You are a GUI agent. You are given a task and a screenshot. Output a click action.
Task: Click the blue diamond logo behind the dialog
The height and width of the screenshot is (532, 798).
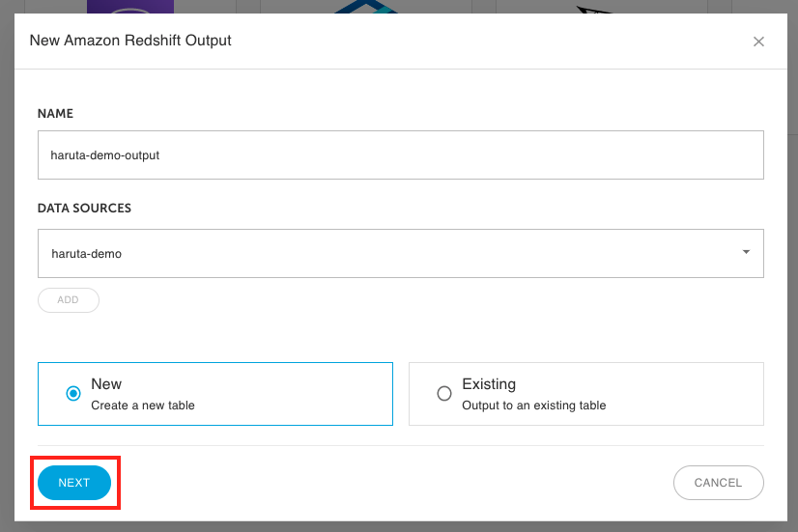click(x=365, y=7)
